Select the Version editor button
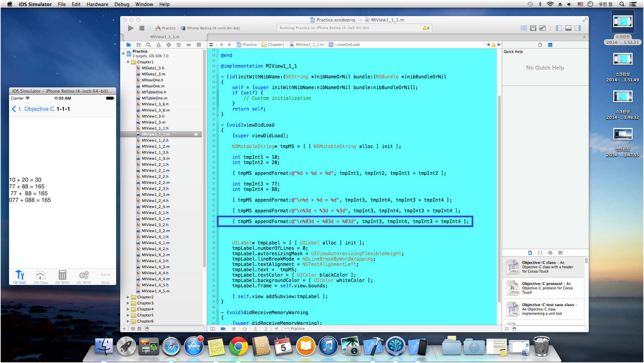 click(x=543, y=28)
